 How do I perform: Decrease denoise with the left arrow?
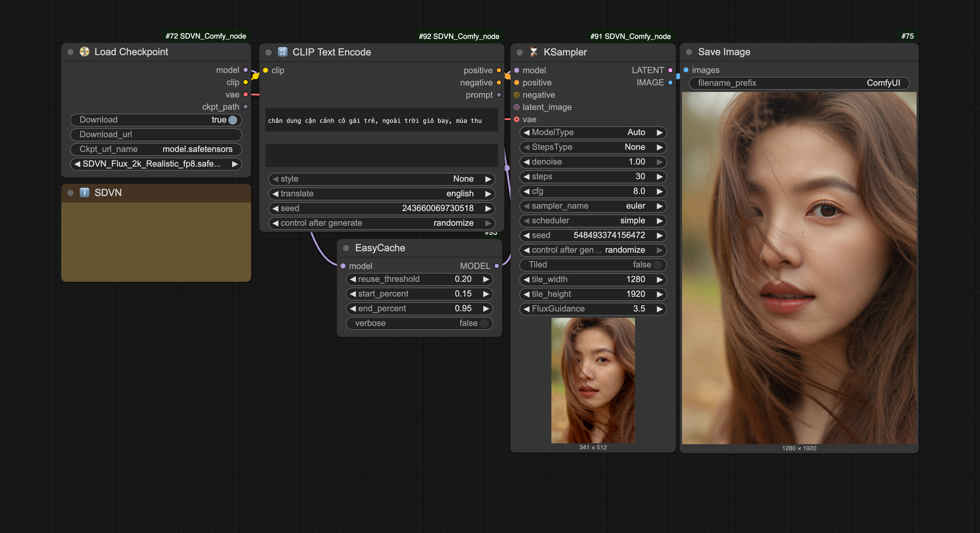(526, 162)
